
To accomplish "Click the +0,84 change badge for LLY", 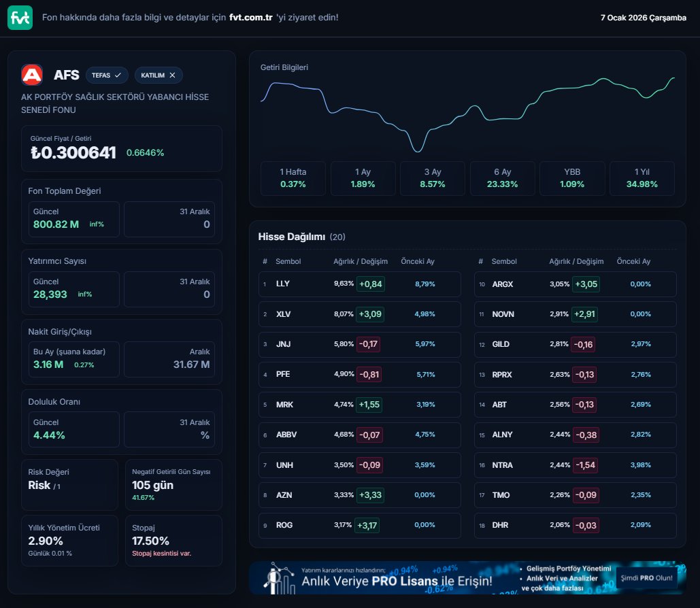I will click(x=371, y=284).
